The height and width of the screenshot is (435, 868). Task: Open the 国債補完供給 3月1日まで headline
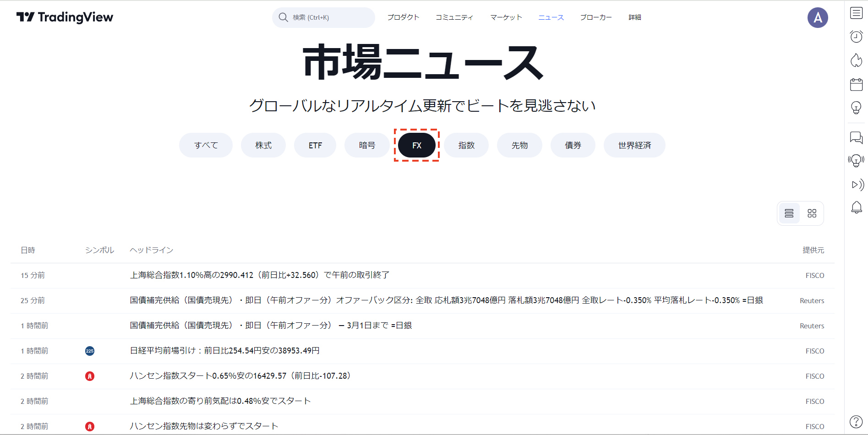point(271,326)
